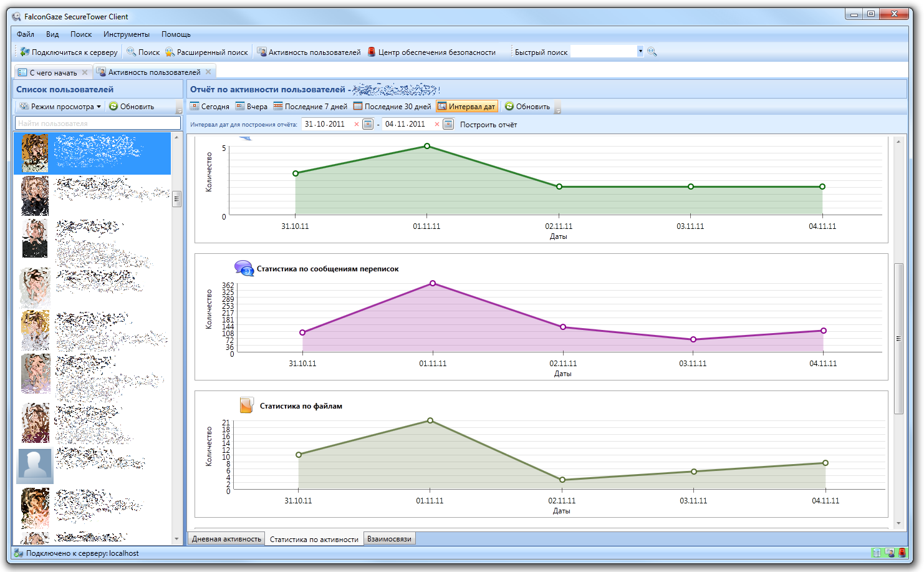The height and width of the screenshot is (572, 924).
Task: Click Обновить in the user list panel
Action: pyautogui.click(x=132, y=107)
